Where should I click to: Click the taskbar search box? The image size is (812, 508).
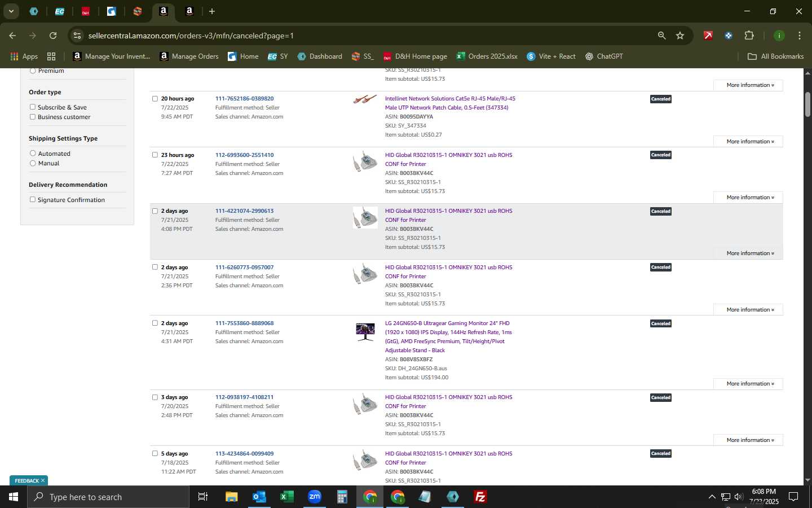click(108, 497)
